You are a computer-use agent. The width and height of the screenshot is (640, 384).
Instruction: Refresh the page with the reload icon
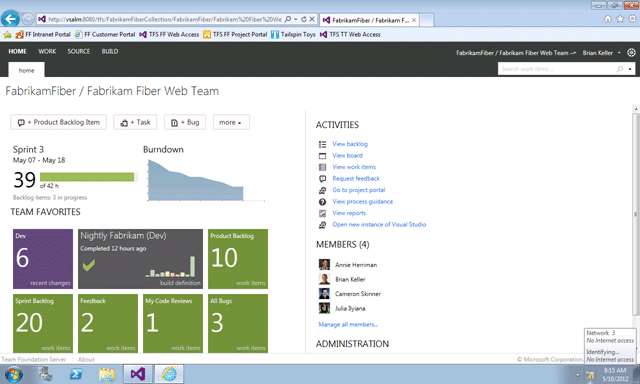[x=304, y=19]
